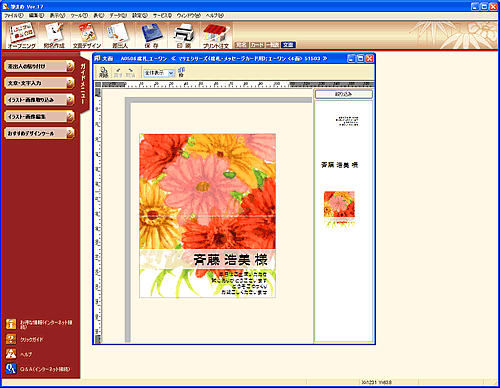The width and height of the screenshot is (500, 388).
Task: Open the ヘルプ item in sidebar
Action: click(x=19, y=354)
